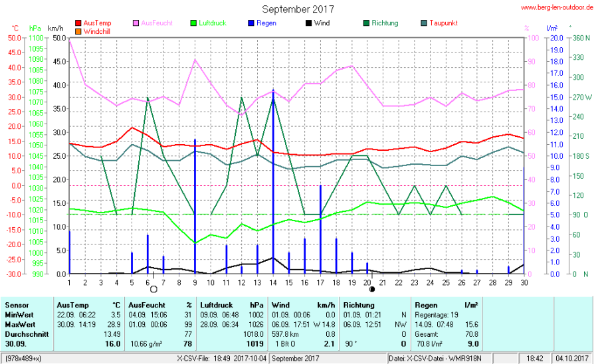The image size is (598, 364).
Task: Select the Sensor column header in table
Action: coord(16,305)
